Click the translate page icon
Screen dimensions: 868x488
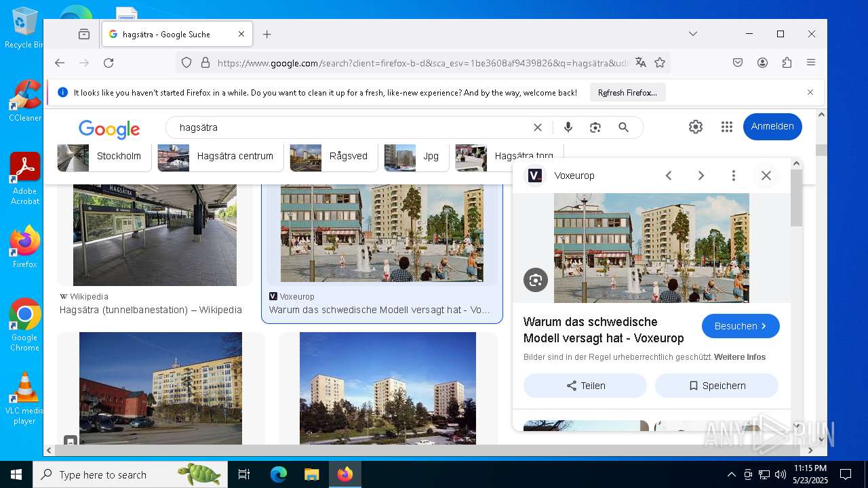[x=641, y=63]
